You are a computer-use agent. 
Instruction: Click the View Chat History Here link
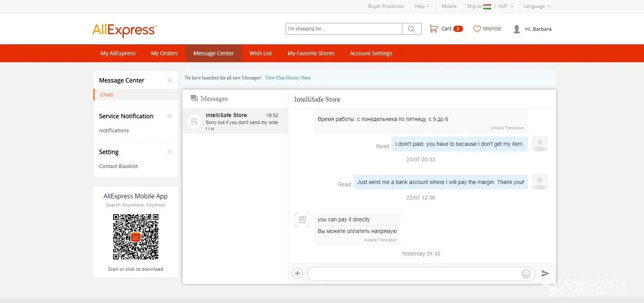pos(288,78)
